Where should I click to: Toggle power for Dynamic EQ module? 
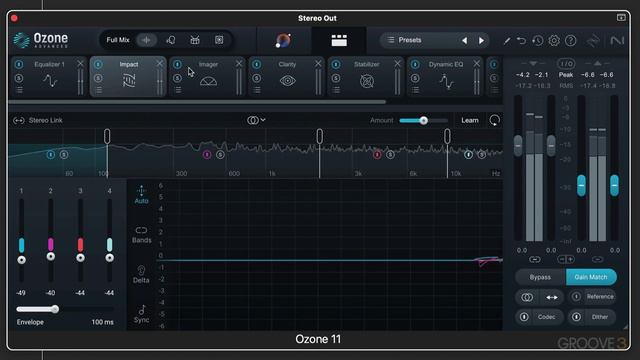(x=415, y=64)
